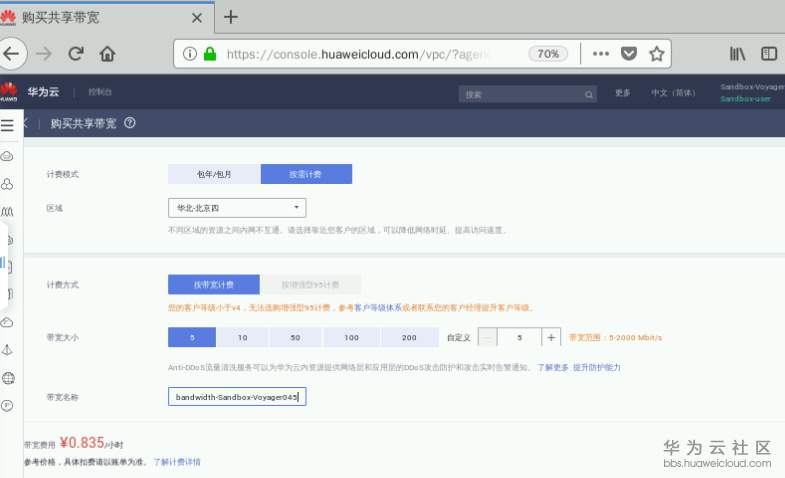Click the help question mark next to 购买共享带宽
Image resolution: width=785 pixels, height=478 pixels.
130,123
